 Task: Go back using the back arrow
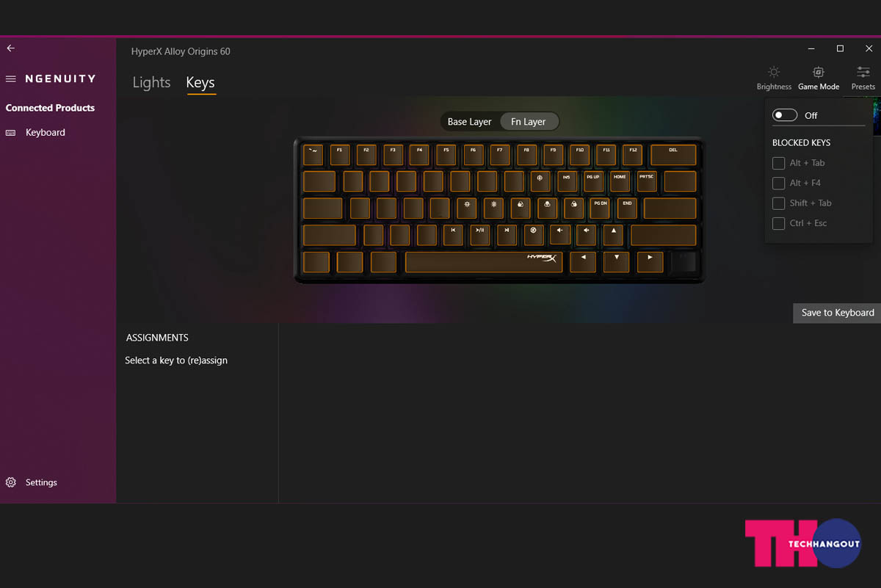[x=10, y=48]
